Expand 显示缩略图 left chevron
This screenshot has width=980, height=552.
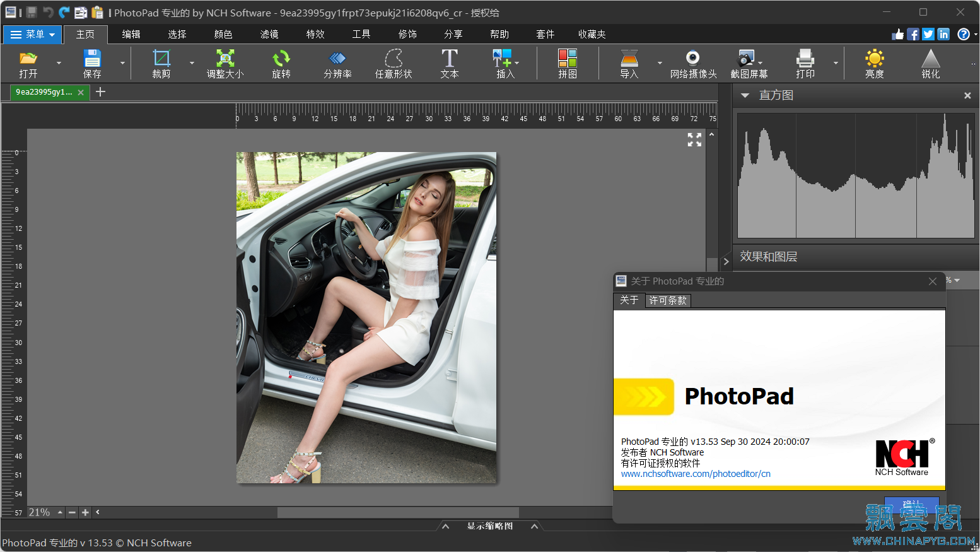445,526
